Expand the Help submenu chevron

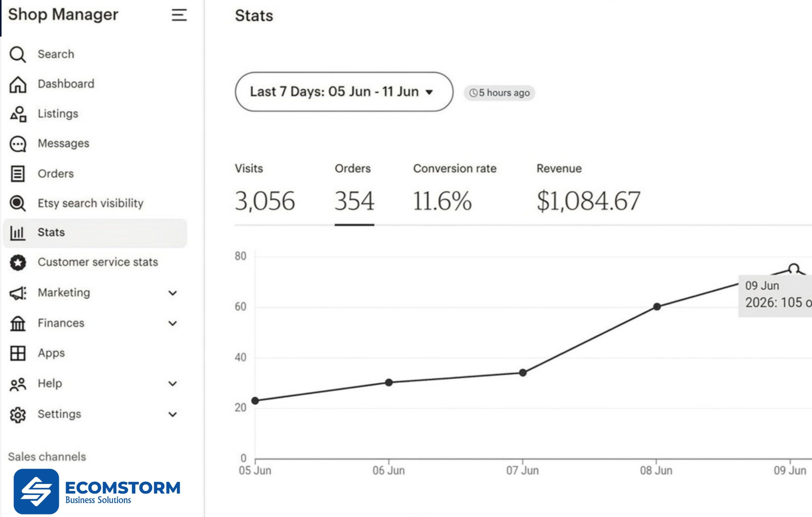[x=173, y=383]
